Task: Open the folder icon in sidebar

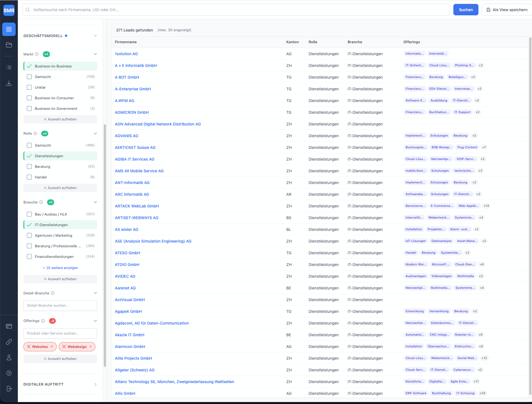Action: tap(9, 45)
